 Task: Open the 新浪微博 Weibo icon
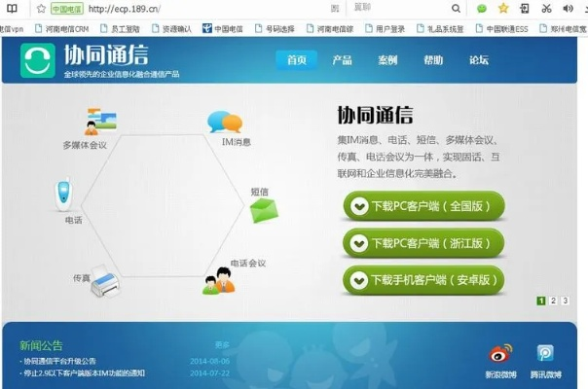tap(499, 354)
